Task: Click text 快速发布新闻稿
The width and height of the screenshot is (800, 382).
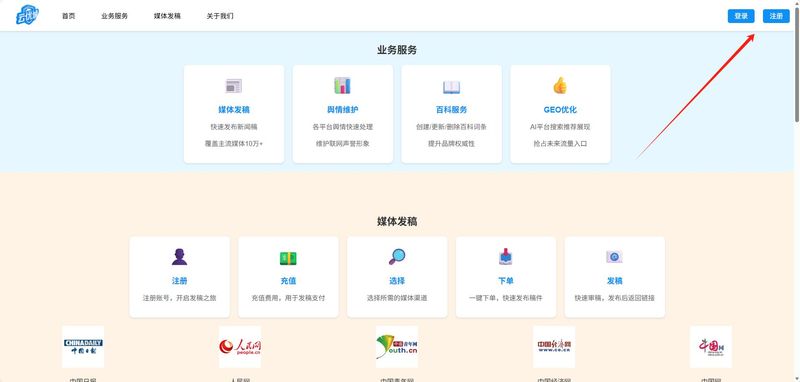Action: tap(234, 127)
